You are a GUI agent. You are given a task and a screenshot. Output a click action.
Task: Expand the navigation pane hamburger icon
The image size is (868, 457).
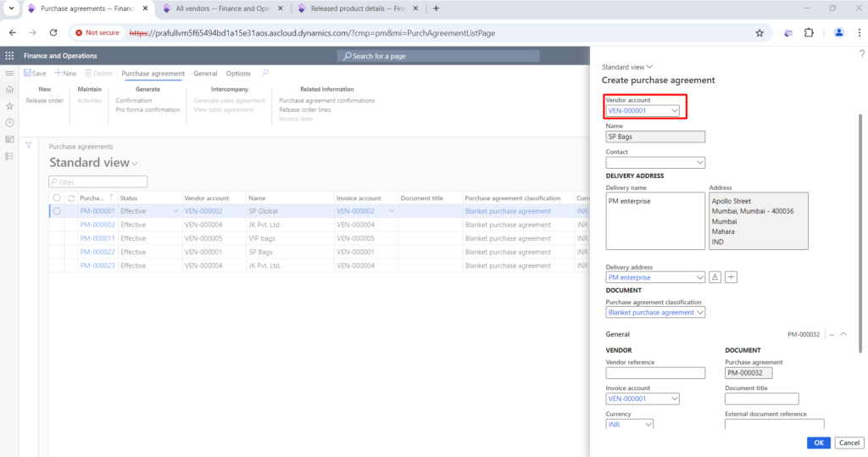(9, 73)
